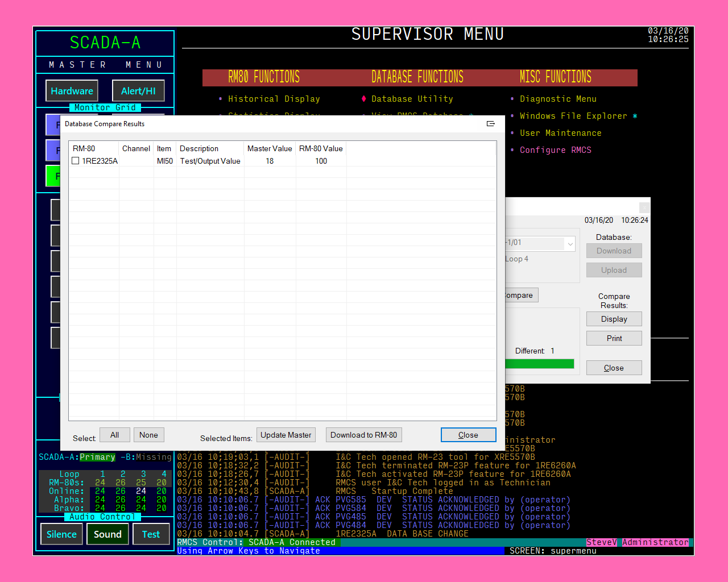Image resolution: width=728 pixels, height=582 pixels.
Task: Click None to deselect items
Action: tap(148, 435)
